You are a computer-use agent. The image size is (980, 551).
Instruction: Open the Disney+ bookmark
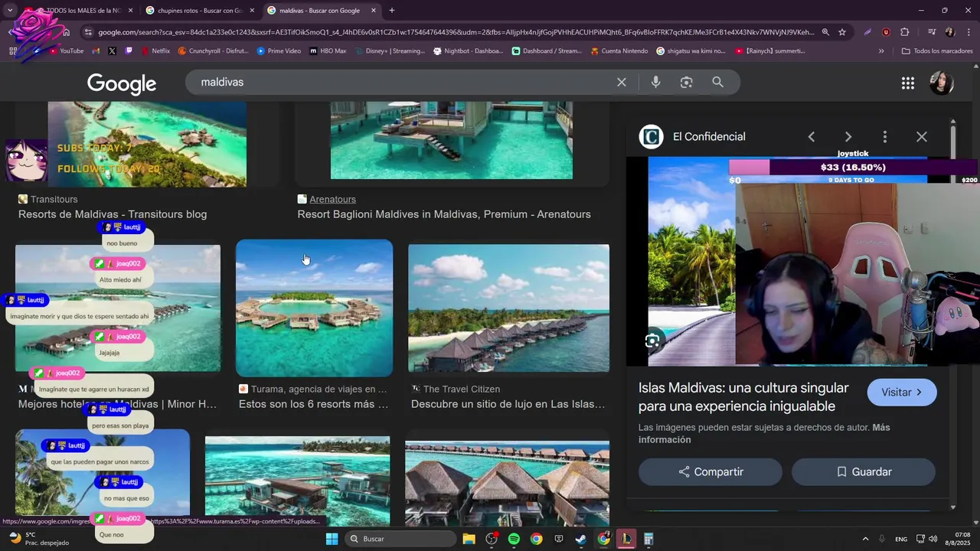(389, 51)
